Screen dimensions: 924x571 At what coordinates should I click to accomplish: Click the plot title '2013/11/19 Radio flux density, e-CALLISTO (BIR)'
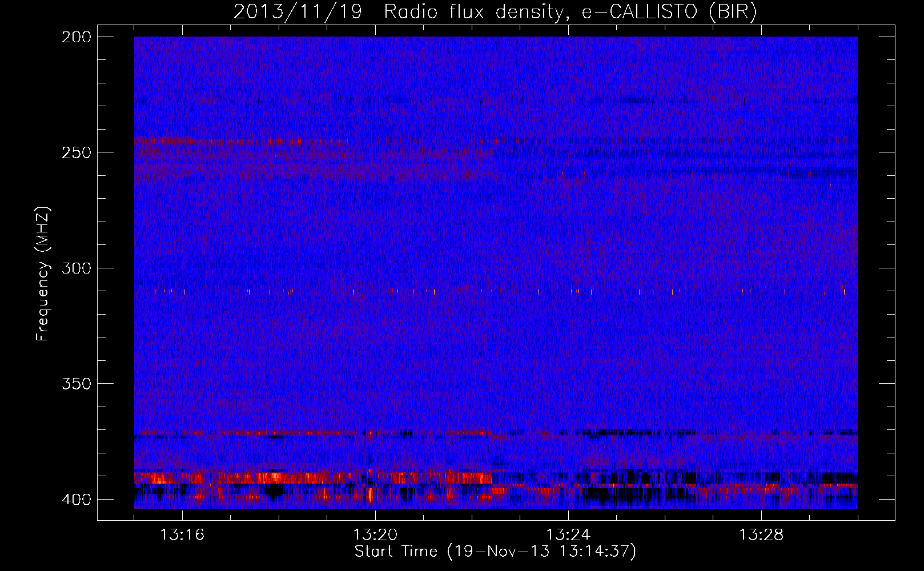[495, 12]
